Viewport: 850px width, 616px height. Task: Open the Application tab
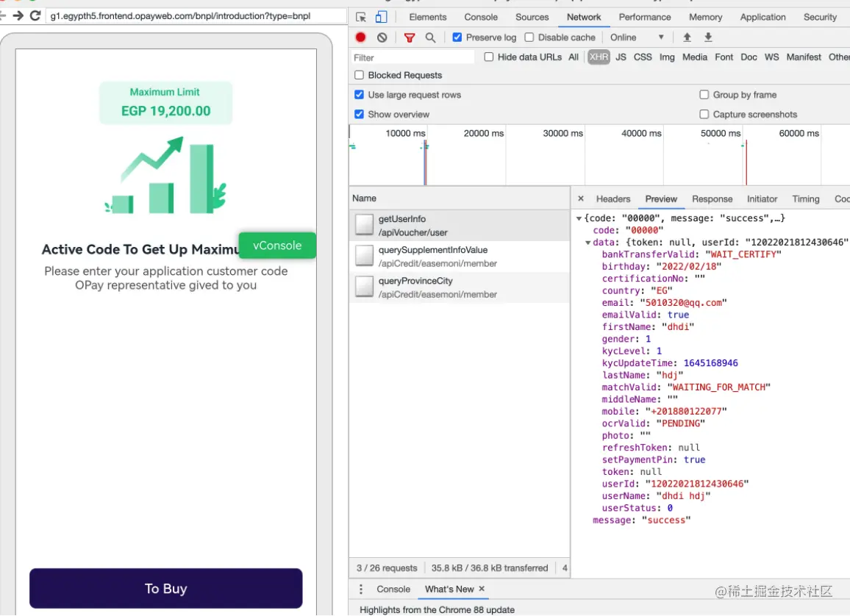[762, 17]
